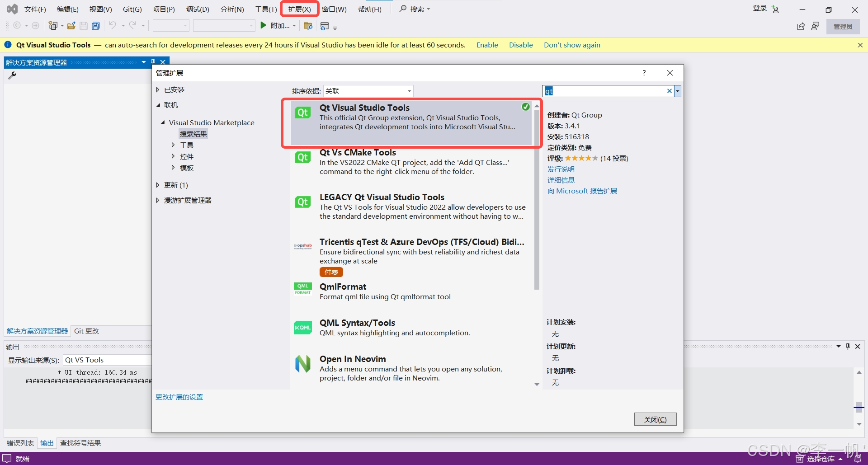Dismiss the Qt Visual Studio Tools info bar
Viewport: 868px width, 465px height.
point(860,45)
